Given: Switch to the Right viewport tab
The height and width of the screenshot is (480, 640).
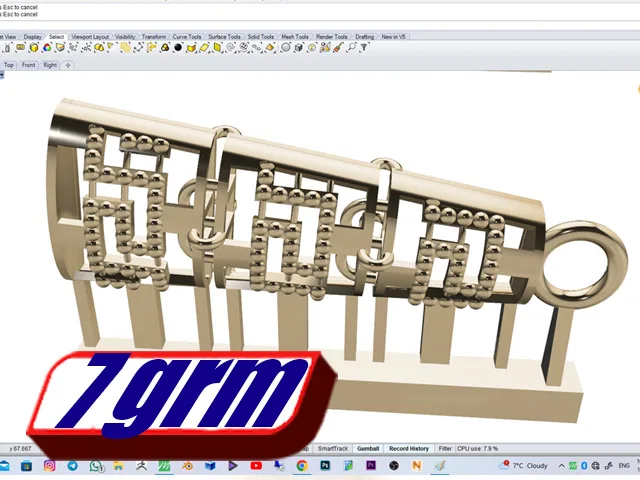Looking at the screenshot, I should (x=50, y=65).
